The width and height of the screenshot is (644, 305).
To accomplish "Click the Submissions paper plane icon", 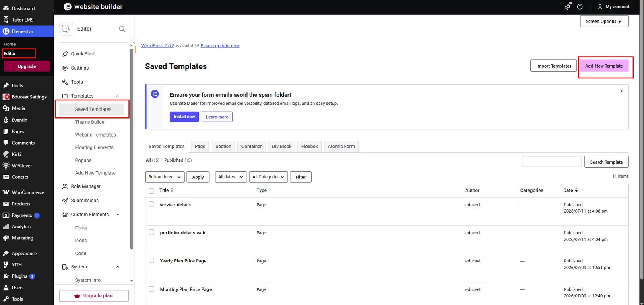I will 65,201.
